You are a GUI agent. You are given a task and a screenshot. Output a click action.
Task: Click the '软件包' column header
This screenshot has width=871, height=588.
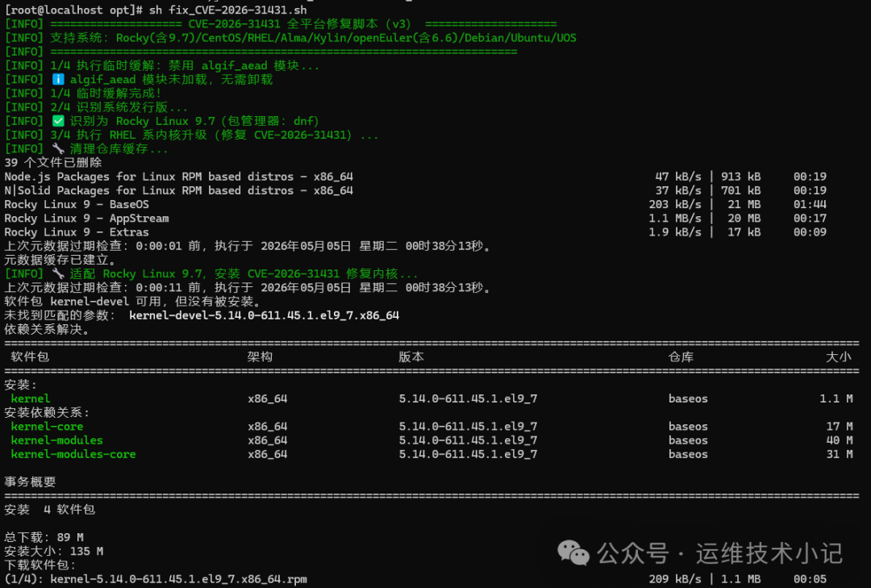point(30,357)
